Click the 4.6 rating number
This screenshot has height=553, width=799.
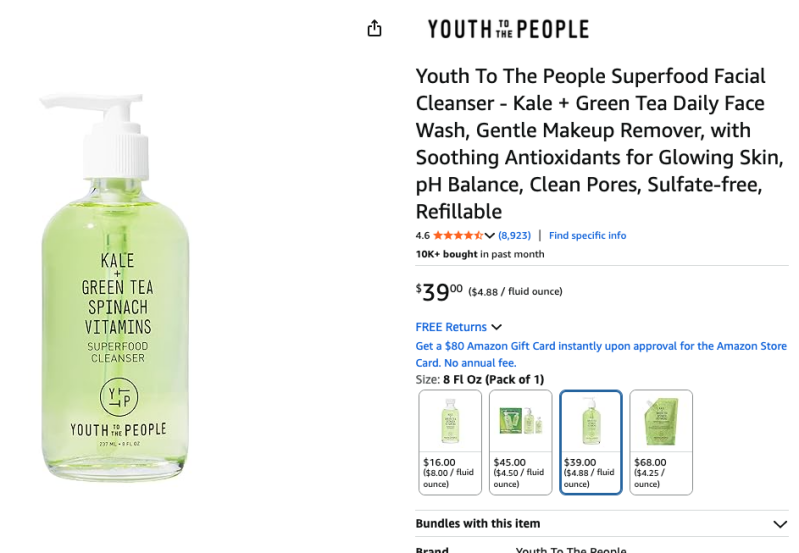(x=422, y=236)
